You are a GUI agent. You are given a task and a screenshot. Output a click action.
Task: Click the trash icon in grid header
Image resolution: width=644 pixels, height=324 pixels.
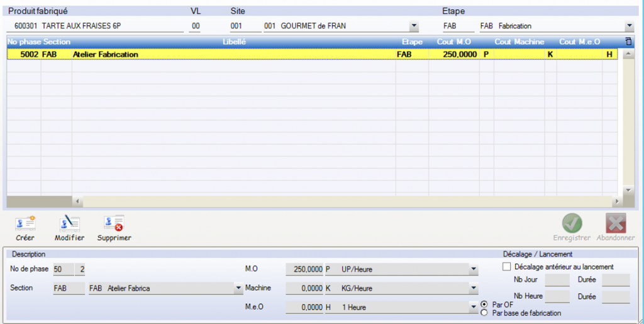click(x=627, y=42)
